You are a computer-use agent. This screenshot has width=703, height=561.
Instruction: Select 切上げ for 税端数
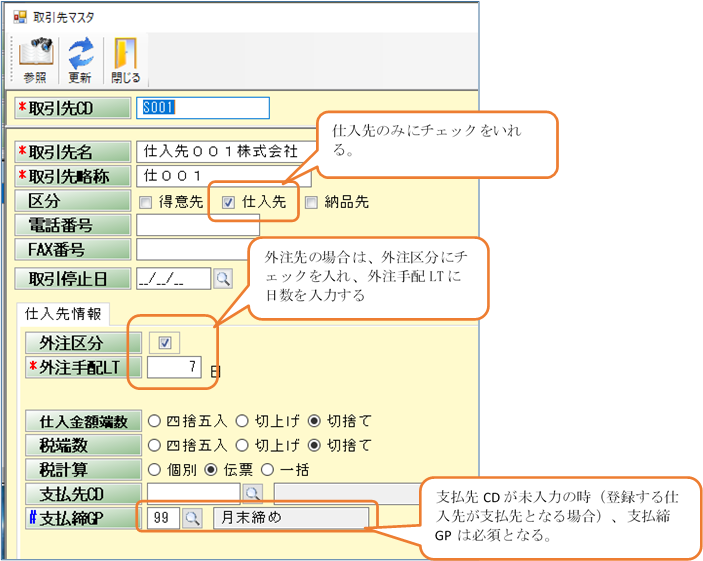click(242, 445)
